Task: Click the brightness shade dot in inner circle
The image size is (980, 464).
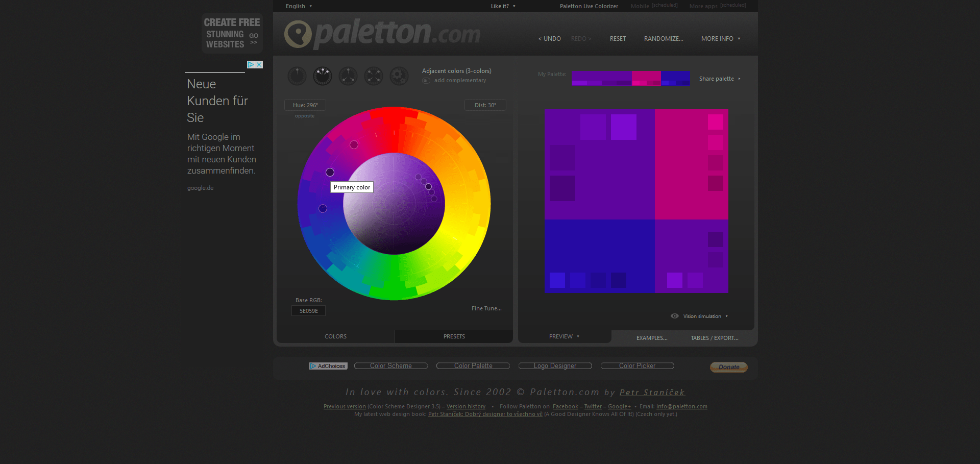Action: point(428,187)
